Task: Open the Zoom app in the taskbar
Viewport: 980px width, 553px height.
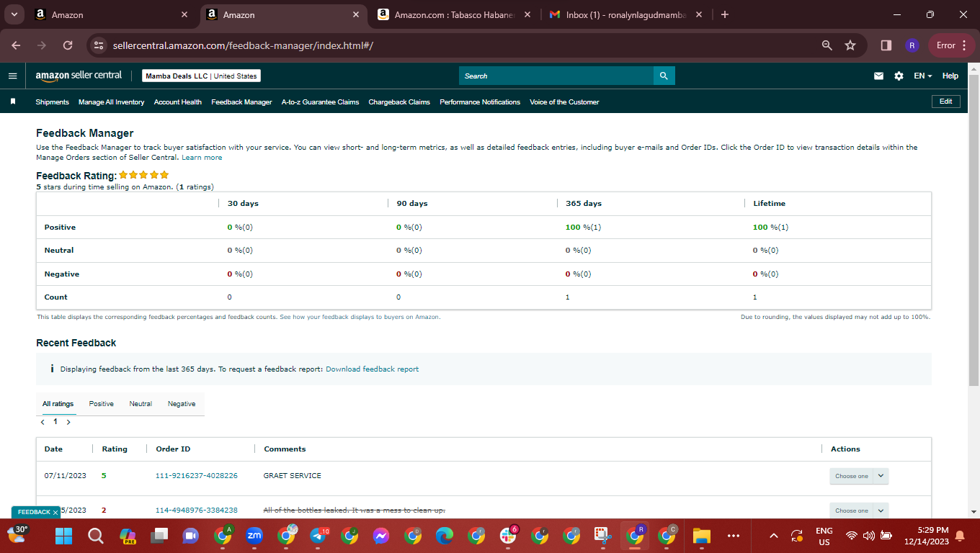Action: (254, 536)
